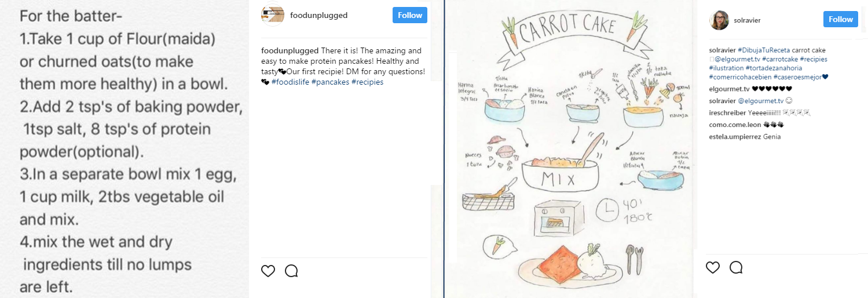
Task: Open #DibujaTuReceta hashtag
Action: [x=763, y=50]
